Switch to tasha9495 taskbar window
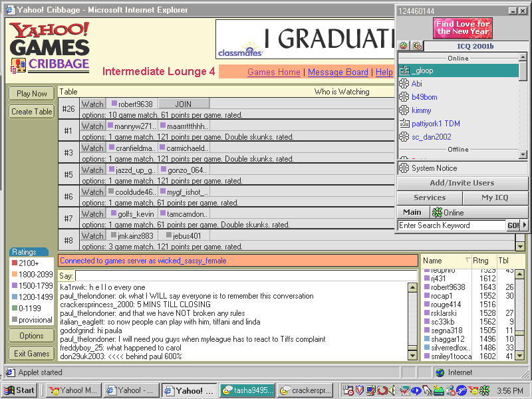This screenshot has height=399, width=532. [x=247, y=390]
